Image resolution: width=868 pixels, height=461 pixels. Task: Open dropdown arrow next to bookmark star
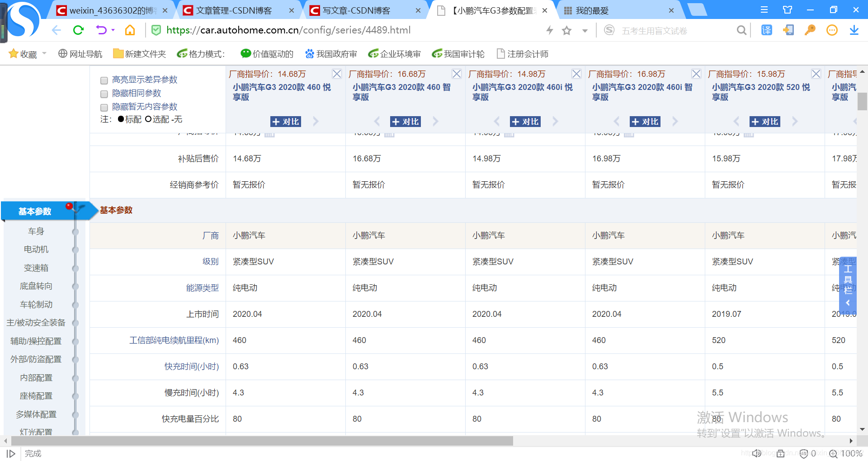585,31
